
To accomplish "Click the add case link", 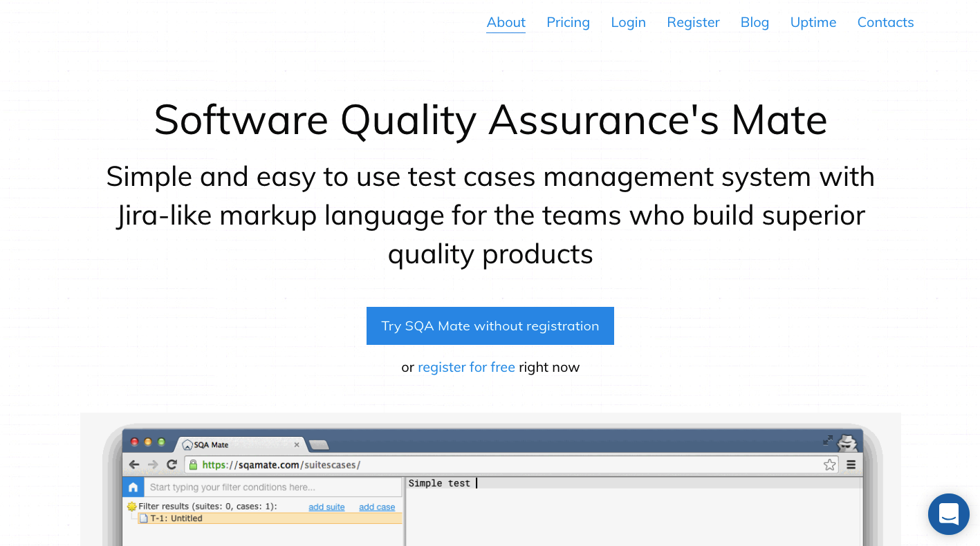I will click(377, 507).
